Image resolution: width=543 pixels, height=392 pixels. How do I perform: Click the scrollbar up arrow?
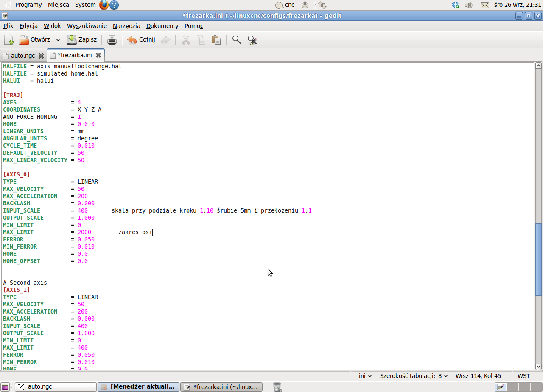click(x=539, y=66)
